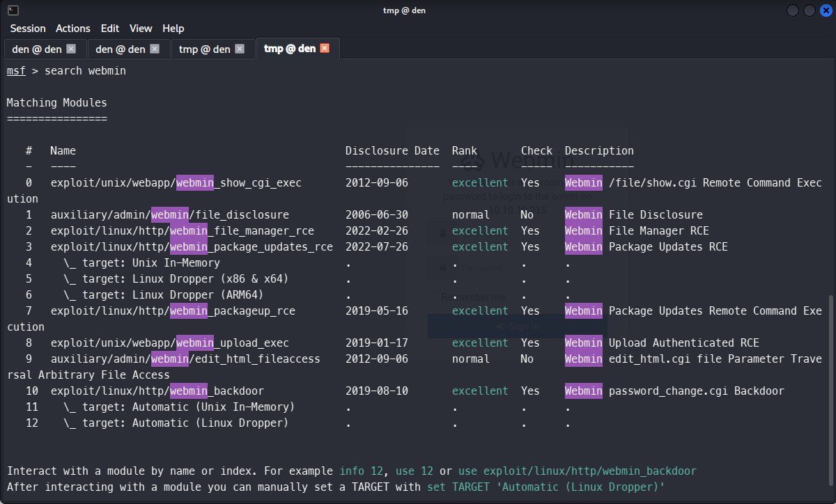
Task: Click 'Webmin File Disclosure' description
Action: click(x=634, y=215)
